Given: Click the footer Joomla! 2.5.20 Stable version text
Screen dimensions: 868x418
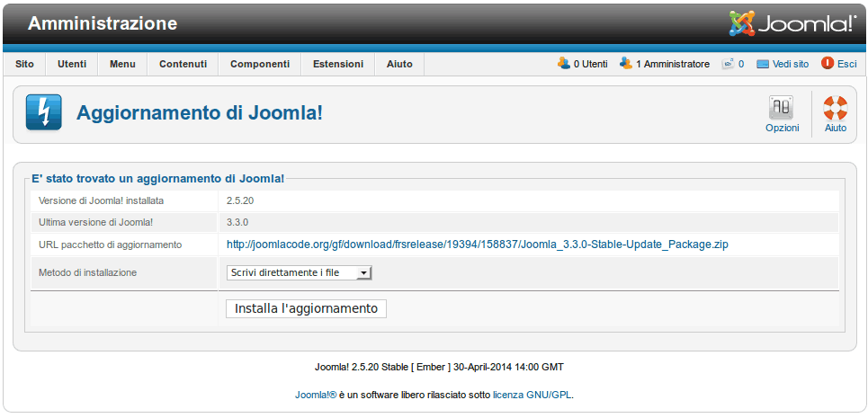Looking at the screenshot, I should [439, 367].
